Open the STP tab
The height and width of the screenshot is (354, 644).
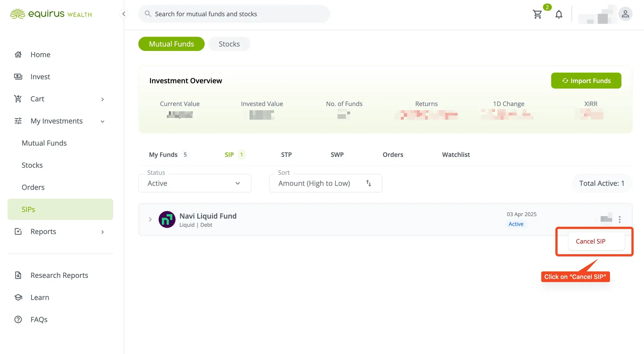pos(286,155)
